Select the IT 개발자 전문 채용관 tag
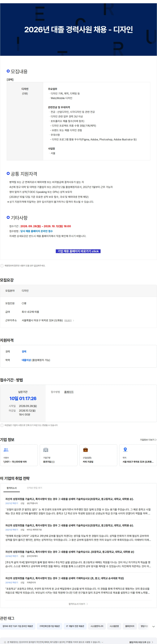Screen dimensions: 157x644 pos(75,626)
